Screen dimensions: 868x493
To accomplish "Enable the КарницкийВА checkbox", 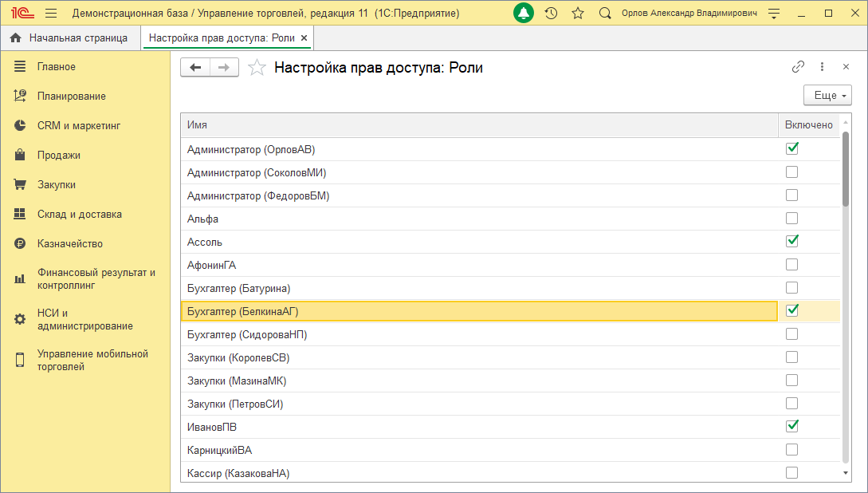I will [792, 450].
